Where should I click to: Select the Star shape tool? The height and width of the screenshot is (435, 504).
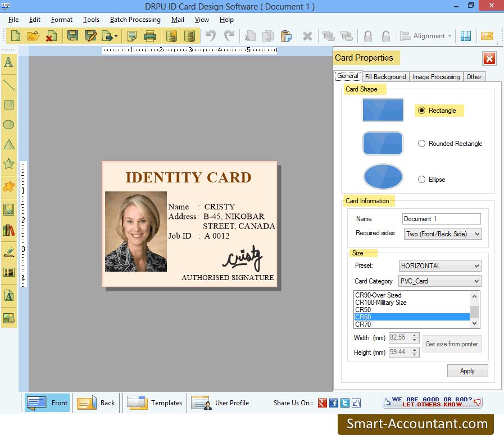pos(8,164)
